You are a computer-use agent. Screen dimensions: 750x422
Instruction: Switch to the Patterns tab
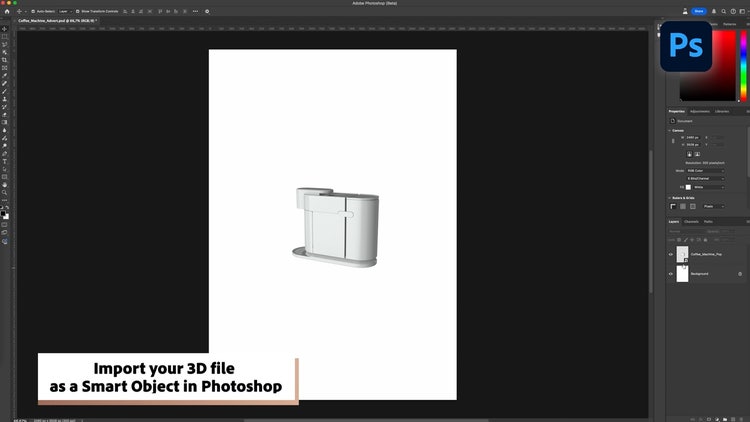coord(729,24)
